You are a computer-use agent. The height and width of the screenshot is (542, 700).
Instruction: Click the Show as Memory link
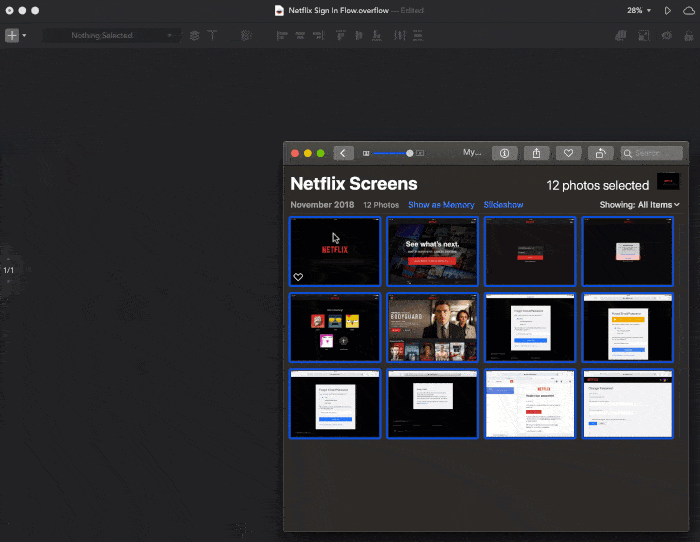[441, 205]
